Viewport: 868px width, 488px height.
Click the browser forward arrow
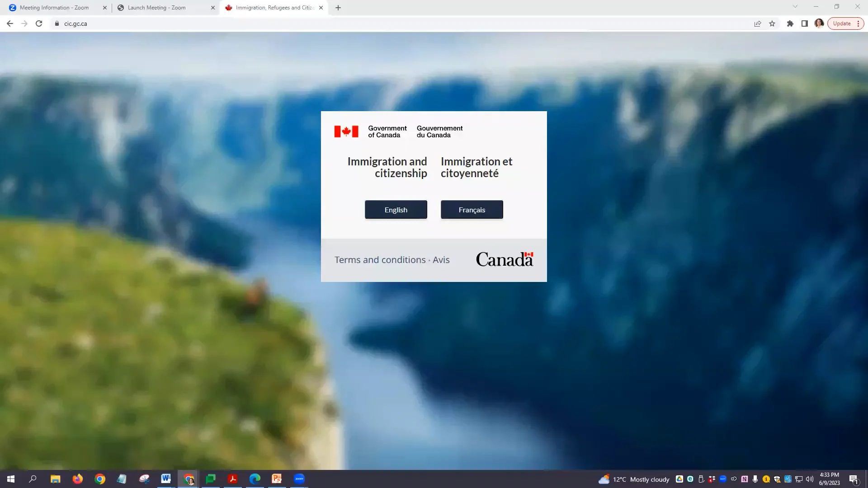[x=24, y=23]
